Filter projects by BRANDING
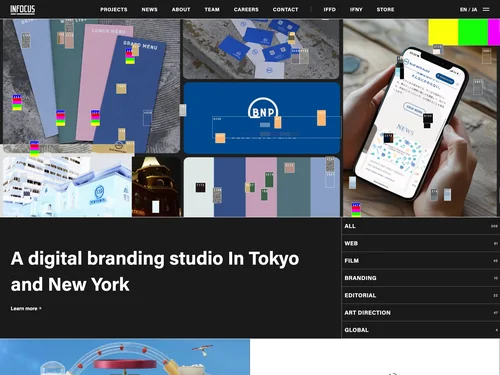This screenshot has width=500, height=375. click(421, 278)
